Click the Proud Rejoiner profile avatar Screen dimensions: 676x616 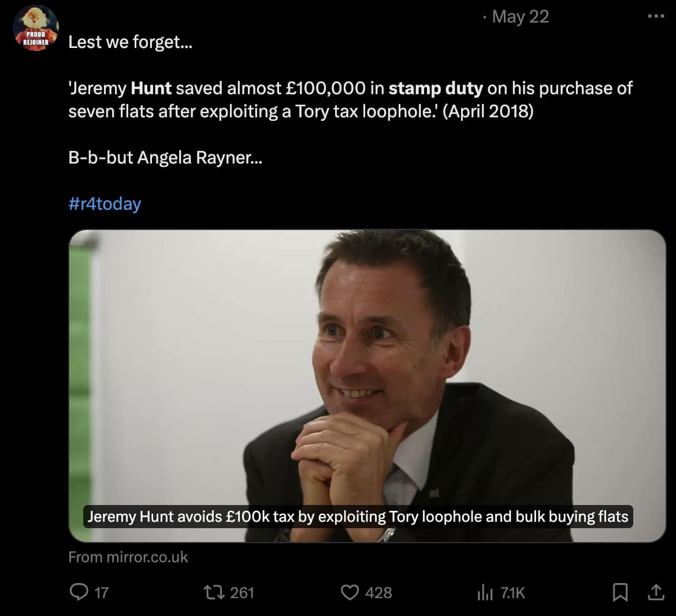pos(36,29)
